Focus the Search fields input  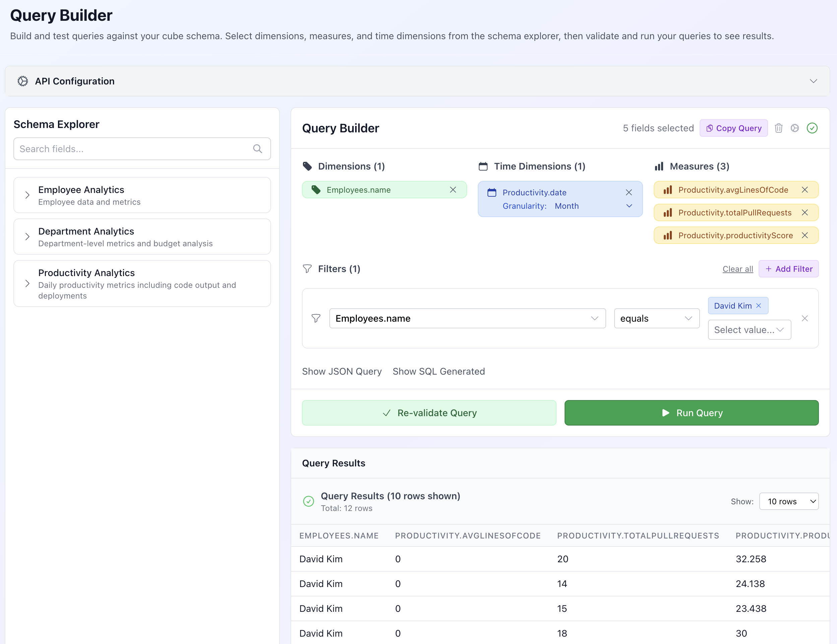coord(142,149)
